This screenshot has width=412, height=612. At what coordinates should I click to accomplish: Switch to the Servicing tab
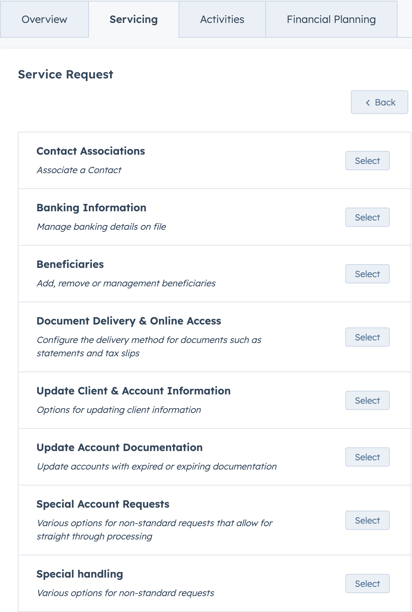[x=133, y=19]
